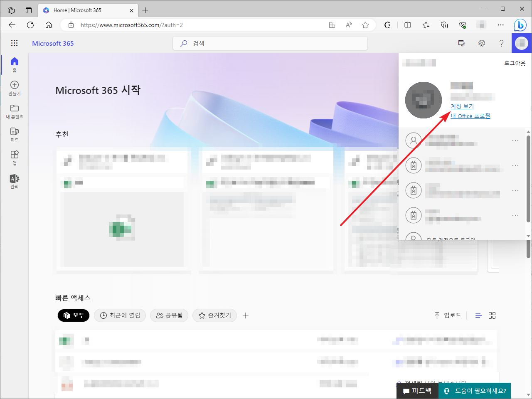Go to Home (홈) in sidebar
This screenshot has height=399, width=532.
click(15, 64)
